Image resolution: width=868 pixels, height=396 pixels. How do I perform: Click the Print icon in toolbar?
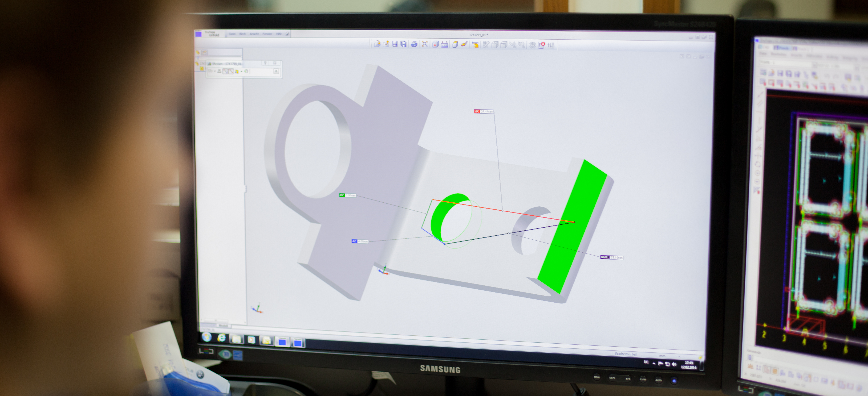point(414,44)
